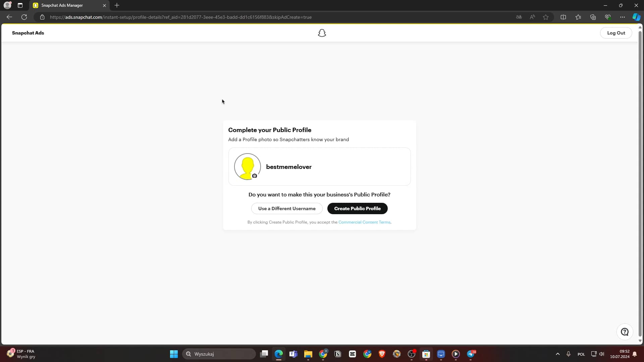
Task: Translate the page using the translate icon
Action: 519,17
